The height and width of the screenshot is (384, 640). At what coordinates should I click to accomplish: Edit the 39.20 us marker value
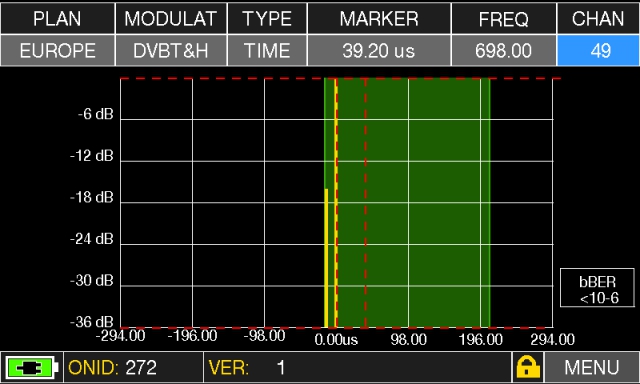pyautogui.click(x=379, y=51)
